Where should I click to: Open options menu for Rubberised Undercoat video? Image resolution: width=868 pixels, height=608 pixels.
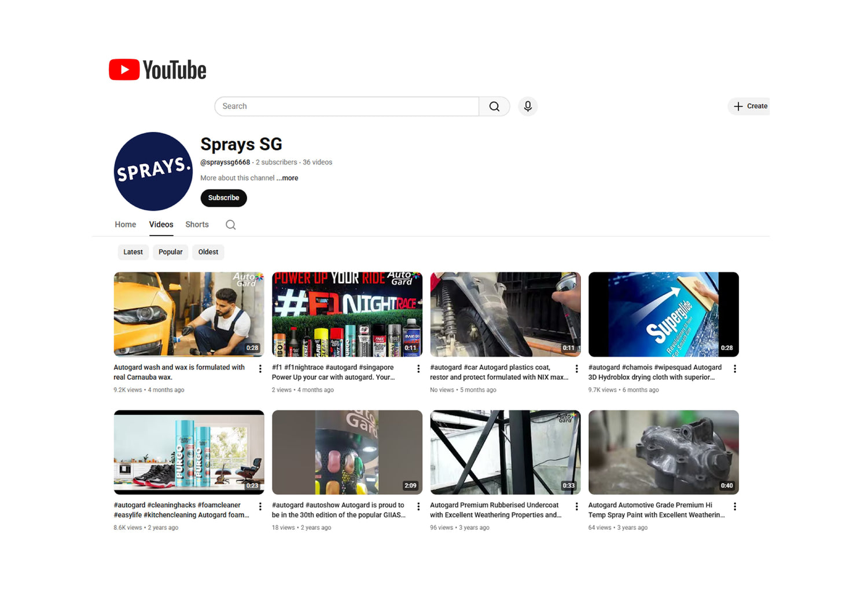pyautogui.click(x=576, y=507)
